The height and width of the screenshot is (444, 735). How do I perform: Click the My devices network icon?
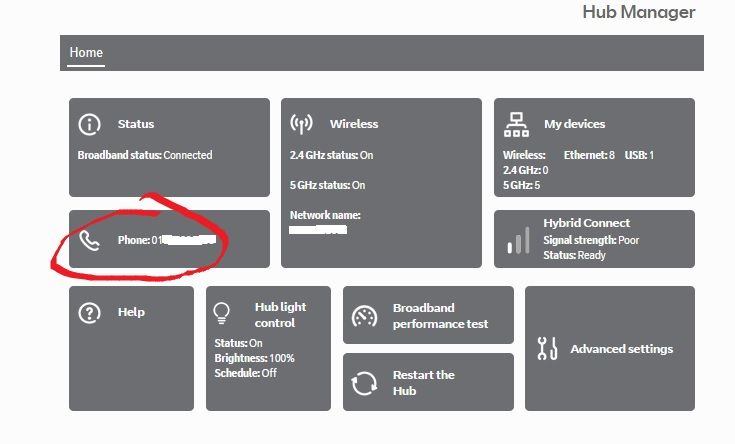(516, 124)
